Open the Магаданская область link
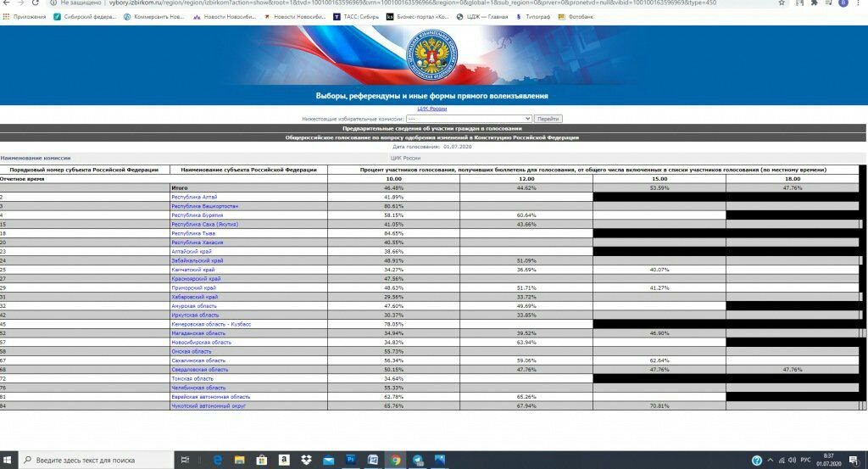 (198, 333)
